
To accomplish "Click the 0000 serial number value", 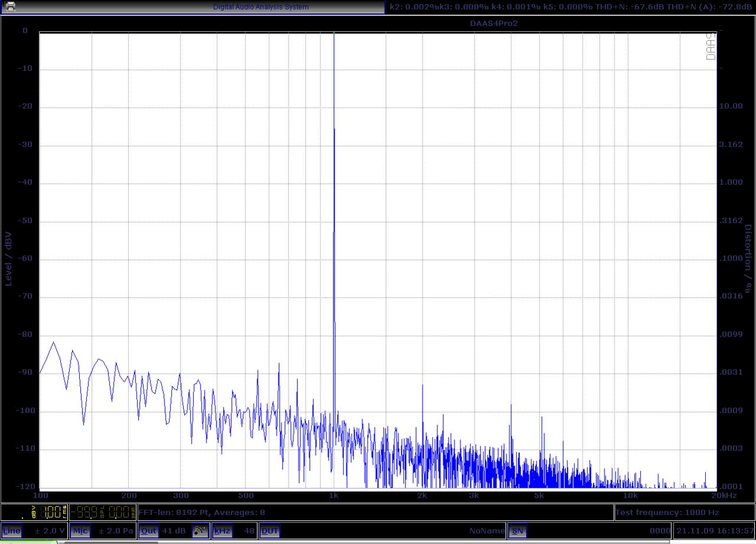I will coord(660,530).
